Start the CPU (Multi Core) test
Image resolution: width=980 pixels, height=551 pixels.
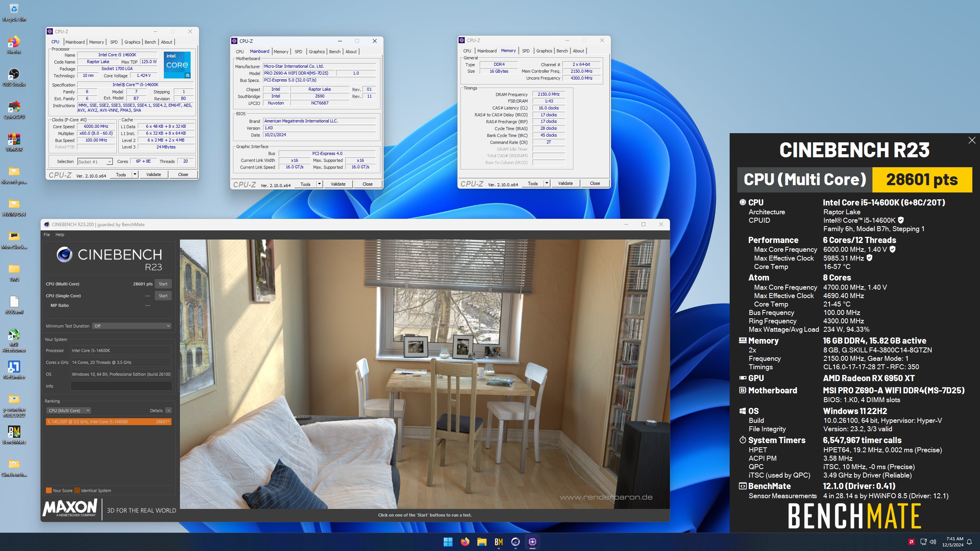click(x=163, y=284)
